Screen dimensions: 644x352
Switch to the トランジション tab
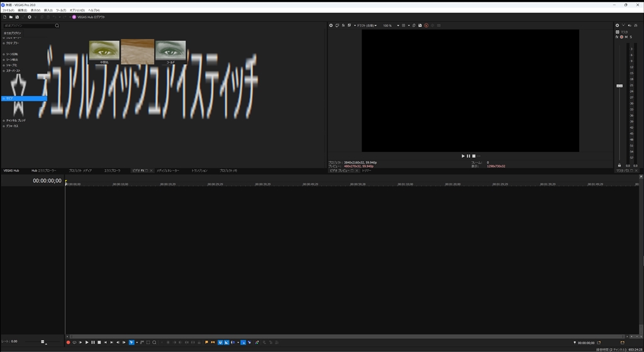199,171
